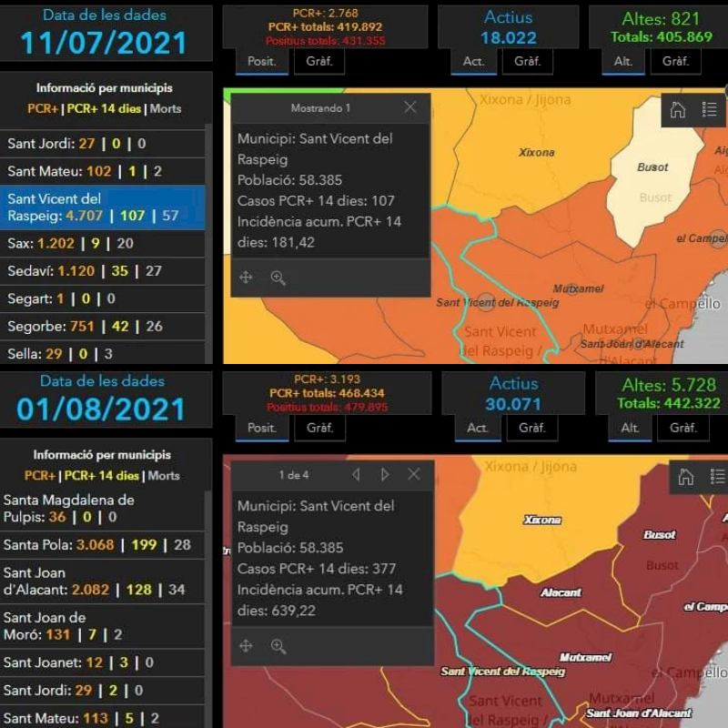Go to previous feature in '1 de 4' popup
Viewport: 728px width, 728px height.
click(x=356, y=475)
